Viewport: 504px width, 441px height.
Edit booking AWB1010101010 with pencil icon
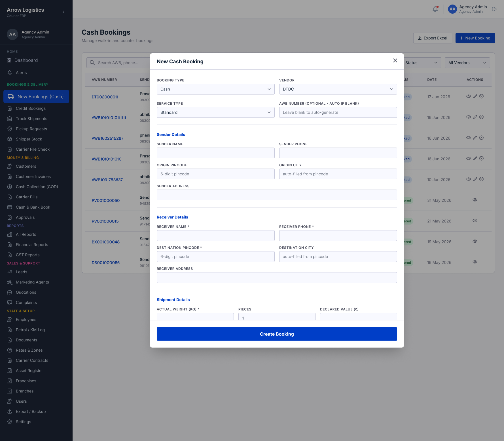475,158
